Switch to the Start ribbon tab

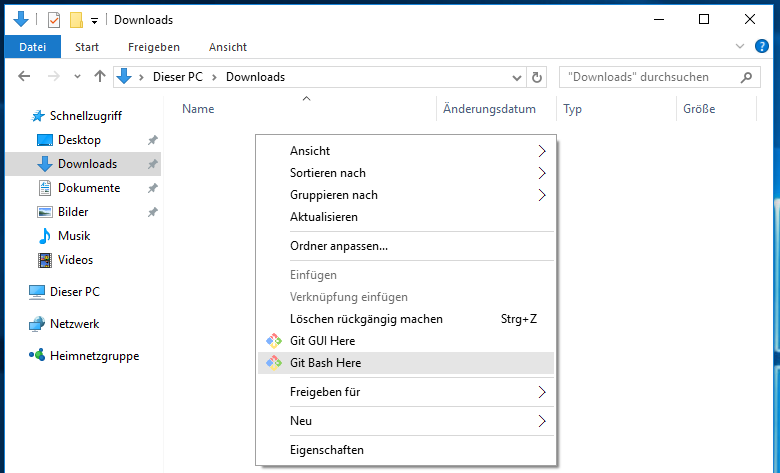(x=87, y=47)
